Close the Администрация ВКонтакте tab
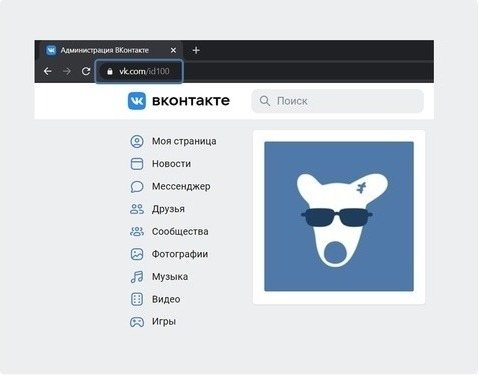Screen dimensions: 479x375 173,50
